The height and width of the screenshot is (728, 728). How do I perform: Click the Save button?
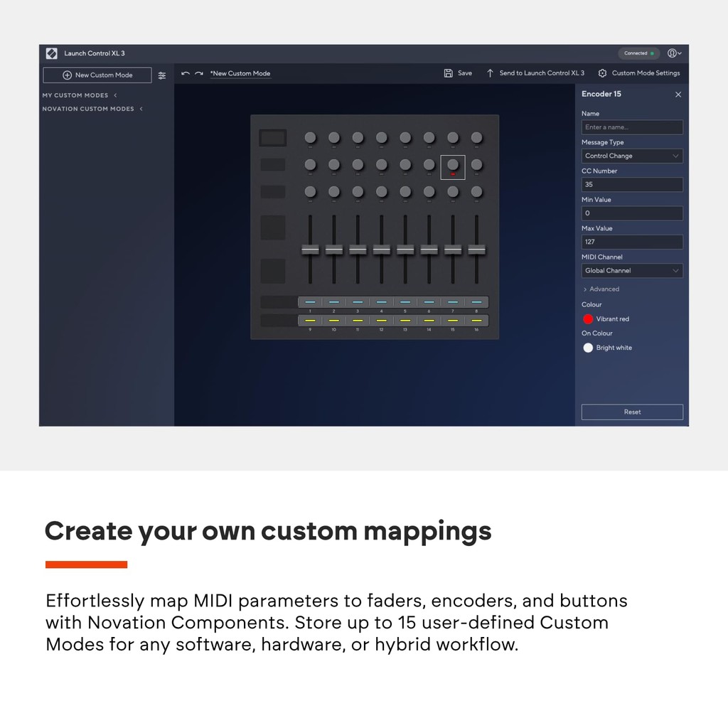458,73
